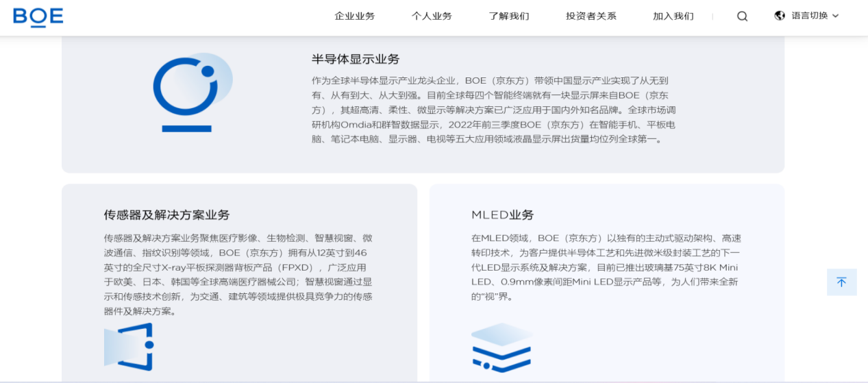Viewport: 868px width, 383px height.
Task: Click the globe icon beside 语言切换
Action: [x=780, y=16]
